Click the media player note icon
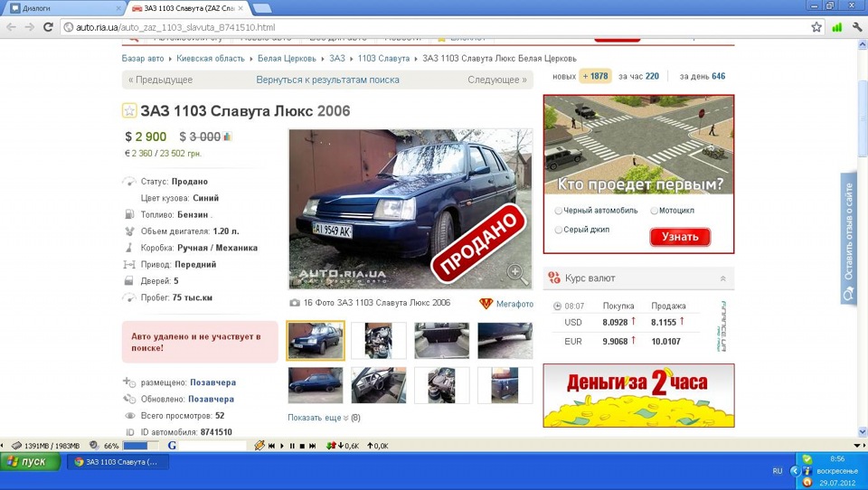The image size is (868, 490). tap(259, 445)
